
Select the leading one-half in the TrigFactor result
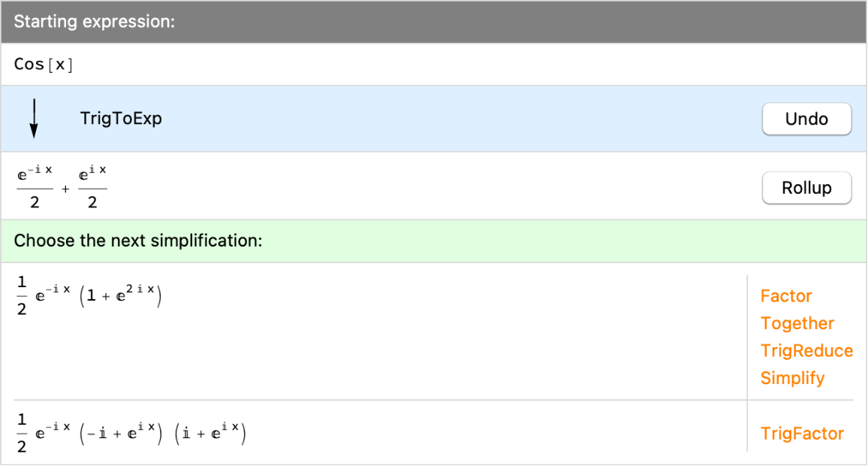(22, 434)
